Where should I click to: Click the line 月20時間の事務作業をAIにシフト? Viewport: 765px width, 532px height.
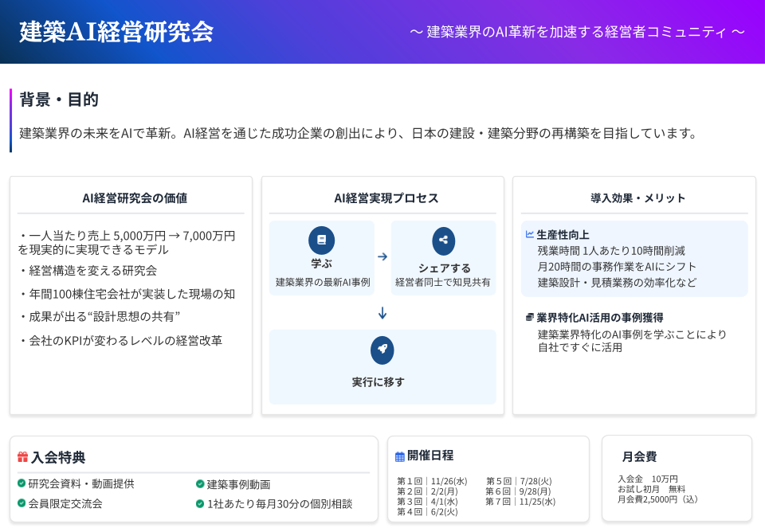click(x=617, y=267)
